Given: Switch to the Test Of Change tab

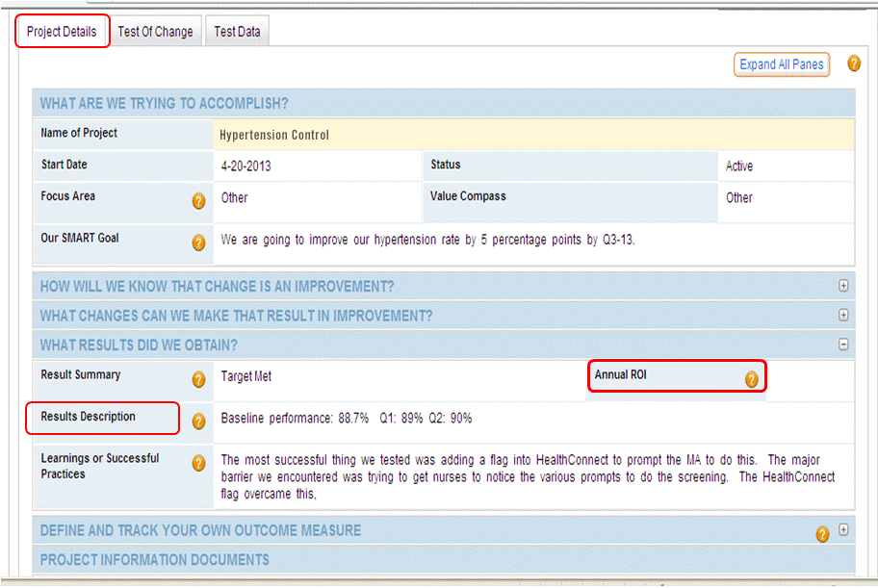Looking at the screenshot, I should [x=155, y=32].
